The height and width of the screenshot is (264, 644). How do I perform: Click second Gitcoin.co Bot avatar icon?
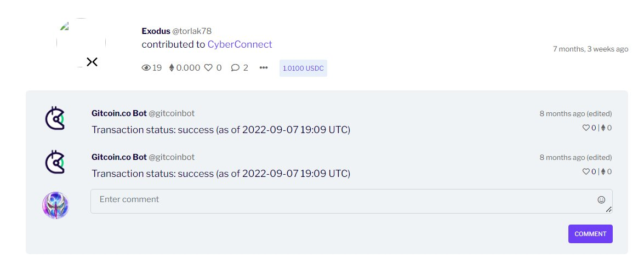tap(55, 162)
